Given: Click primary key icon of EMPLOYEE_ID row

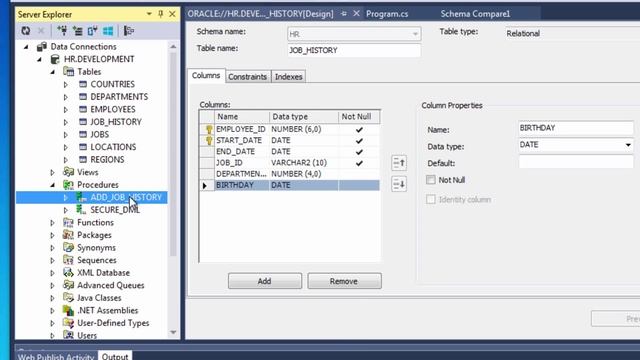Looking at the screenshot, I should 209,129.
